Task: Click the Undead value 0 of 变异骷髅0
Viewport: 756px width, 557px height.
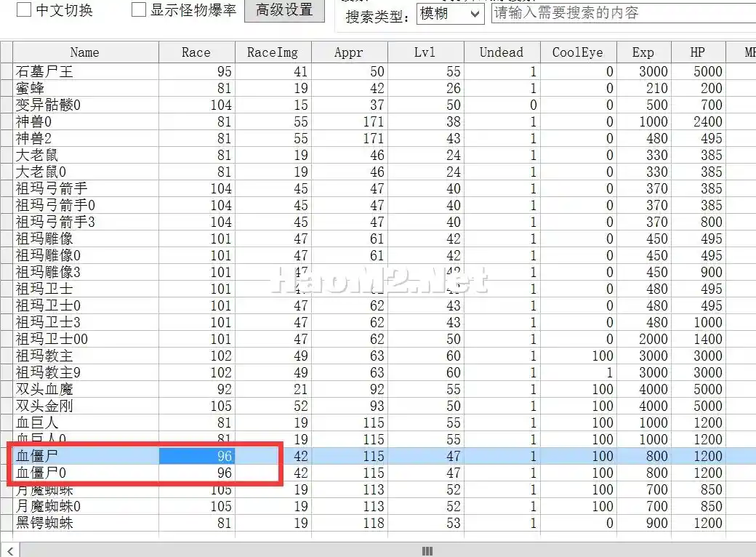Action: point(502,105)
